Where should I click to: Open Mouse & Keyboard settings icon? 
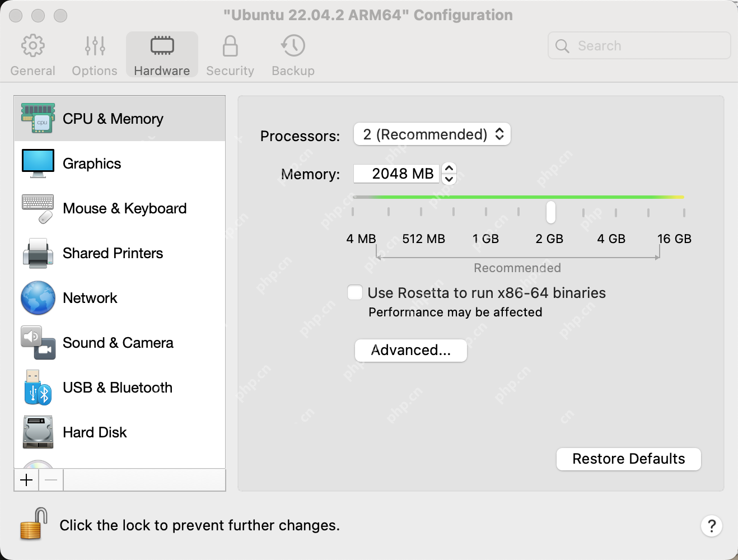pyautogui.click(x=38, y=208)
